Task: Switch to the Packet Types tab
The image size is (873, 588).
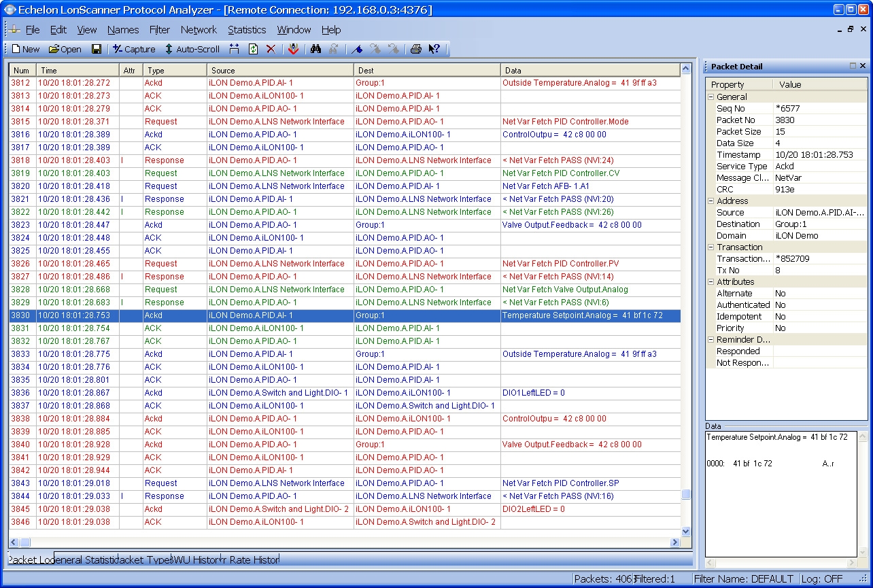Action: click(145, 560)
